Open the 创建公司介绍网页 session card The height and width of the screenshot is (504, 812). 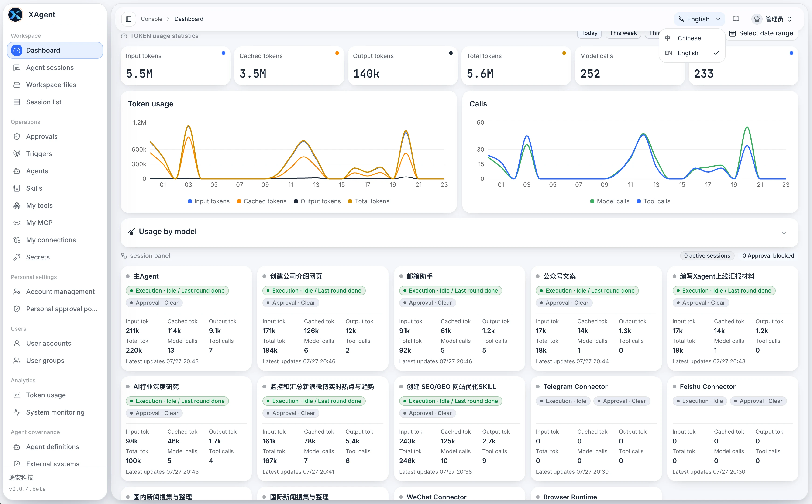323,318
